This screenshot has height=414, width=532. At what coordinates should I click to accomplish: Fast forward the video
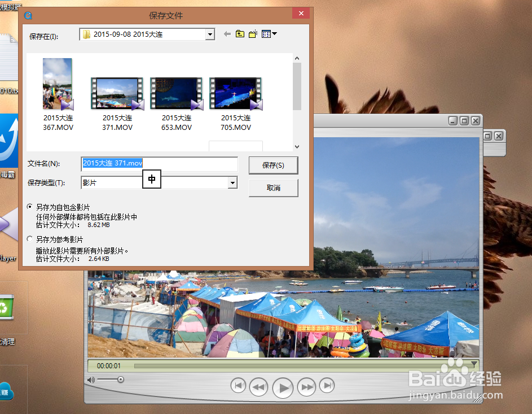tap(306, 386)
